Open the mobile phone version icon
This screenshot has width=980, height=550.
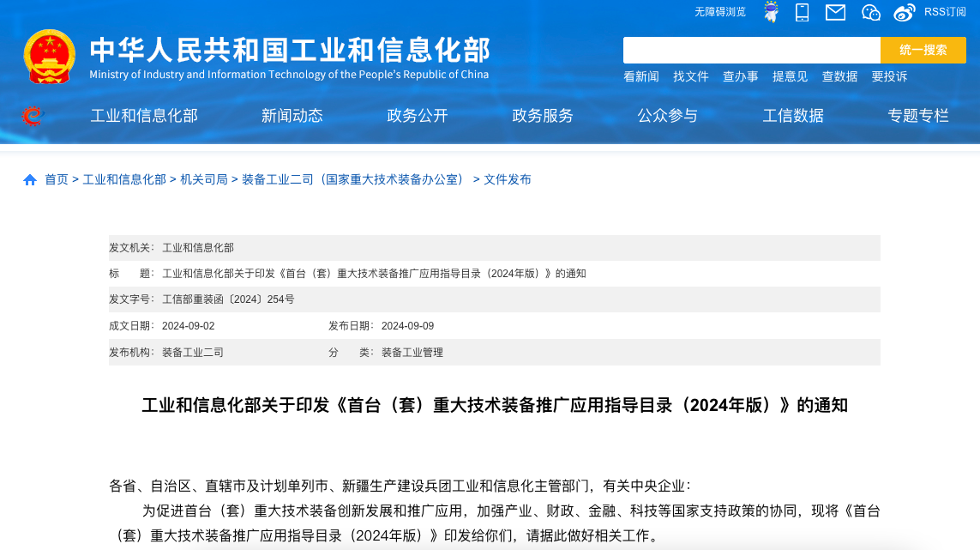(x=803, y=12)
